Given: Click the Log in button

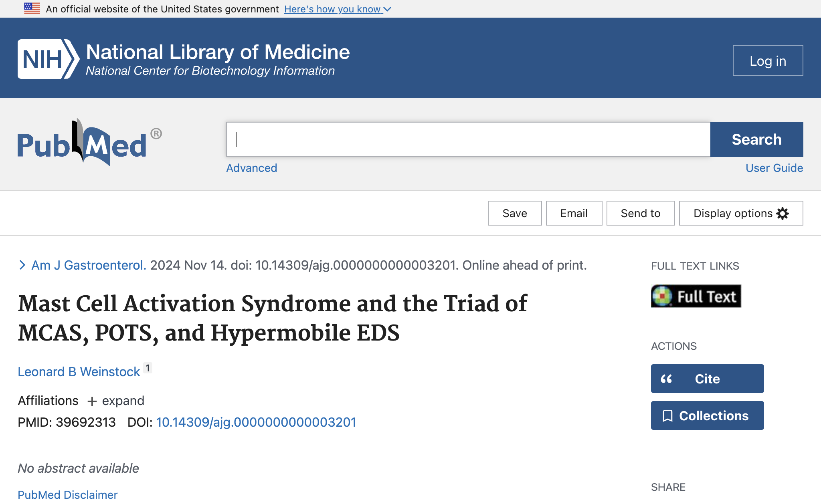Looking at the screenshot, I should pyautogui.click(x=768, y=61).
